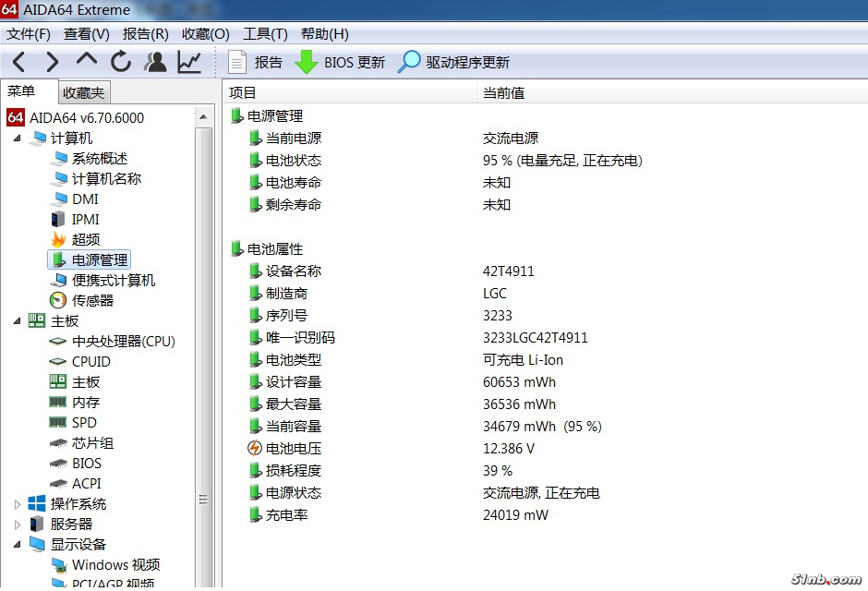868x591 pixels.
Task: Go up one level with up arrow
Action: (87, 61)
